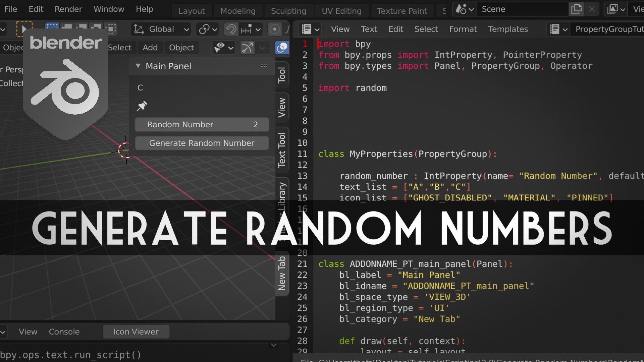644x362 pixels.
Task: Select the Proportional Editing icon in the header
Action: click(274, 29)
